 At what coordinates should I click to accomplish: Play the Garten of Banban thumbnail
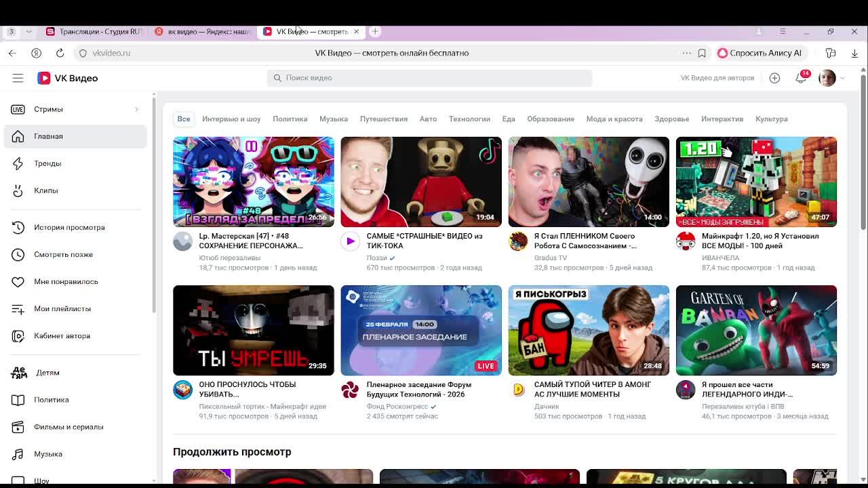click(x=756, y=330)
